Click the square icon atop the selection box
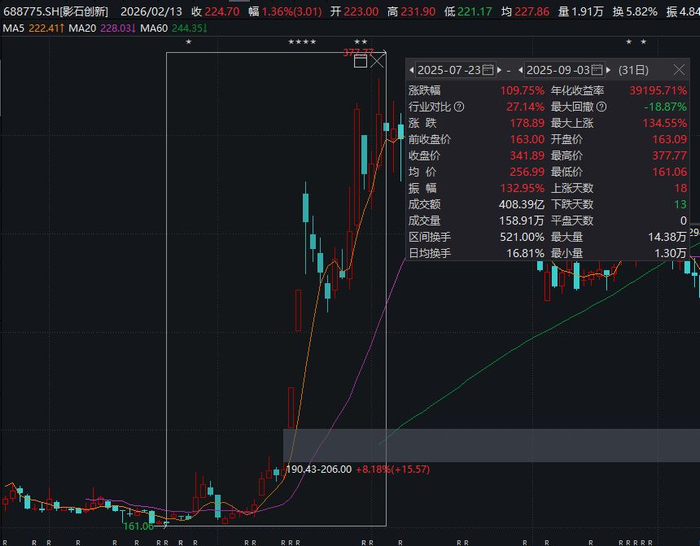Viewport: 700px width, 546px height. coord(360,61)
